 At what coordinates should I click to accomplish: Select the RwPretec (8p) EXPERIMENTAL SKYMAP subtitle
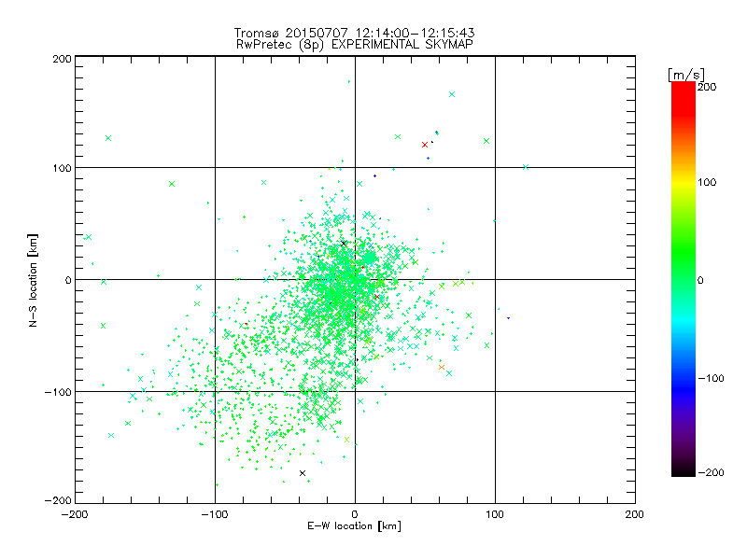click(x=355, y=44)
